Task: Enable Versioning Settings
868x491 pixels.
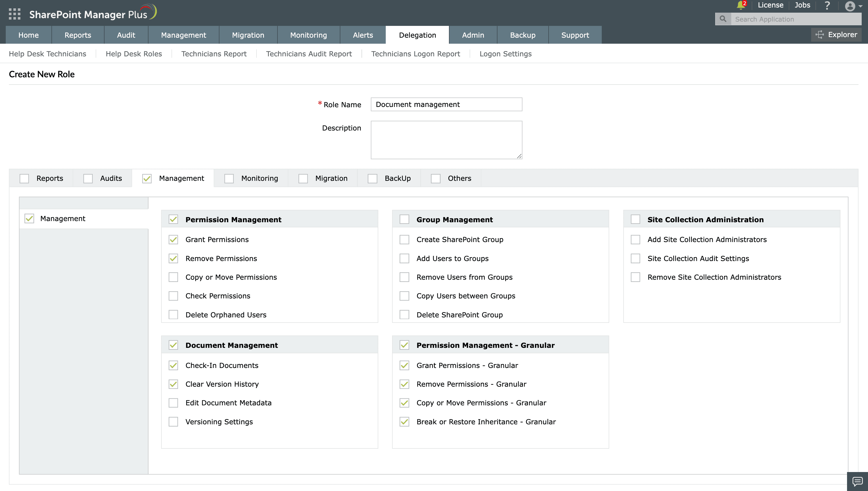Action: (x=173, y=421)
